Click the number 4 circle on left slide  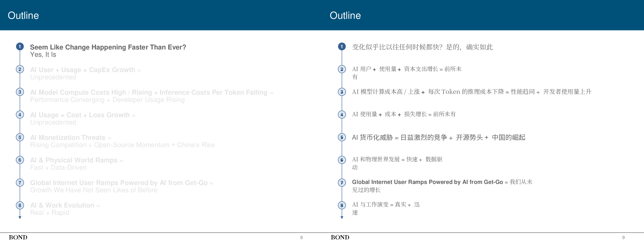20,115
